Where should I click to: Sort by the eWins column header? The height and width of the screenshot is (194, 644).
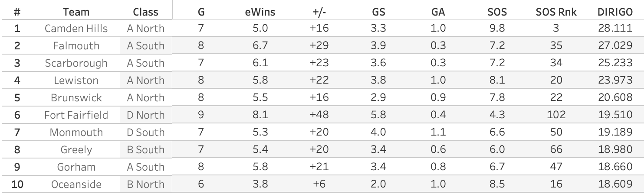pyautogui.click(x=260, y=12)
